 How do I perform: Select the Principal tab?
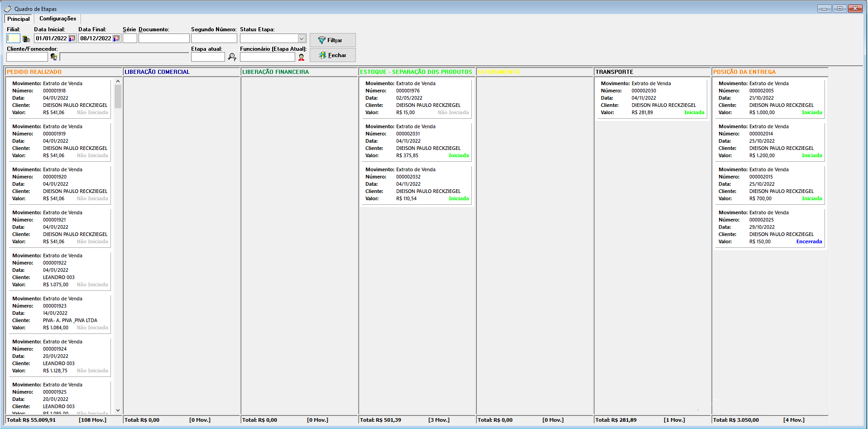click(19, 19)
